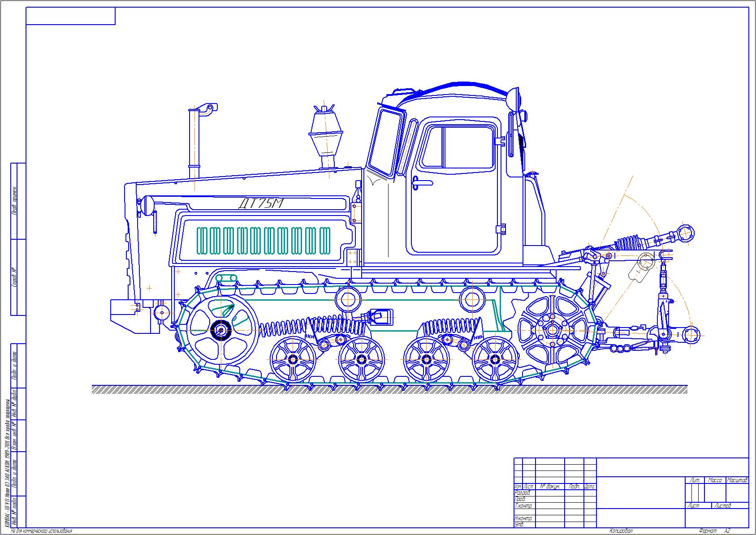
Task: Click the Перв. примен. side stamp label
Action: pos(15,201)
